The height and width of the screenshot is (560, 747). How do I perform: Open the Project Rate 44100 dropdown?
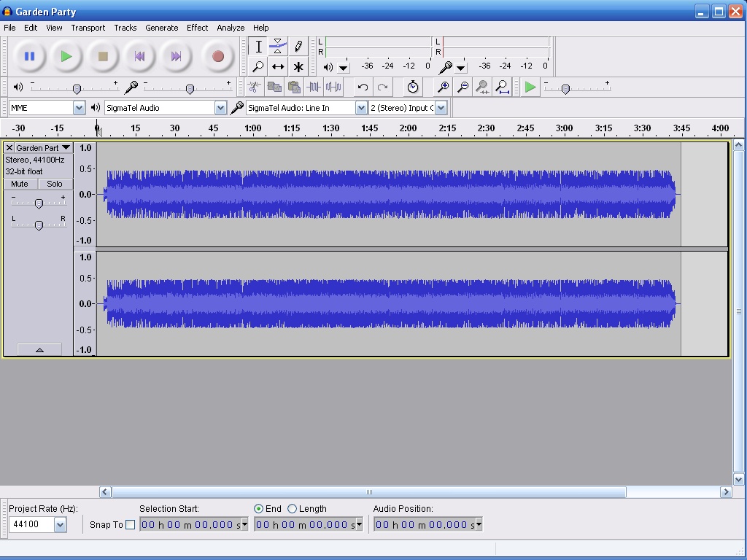point(60,525)
